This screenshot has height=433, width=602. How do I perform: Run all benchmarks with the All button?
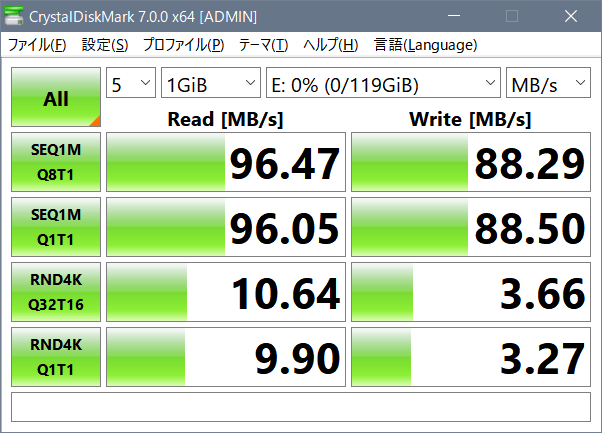(56, 97)
